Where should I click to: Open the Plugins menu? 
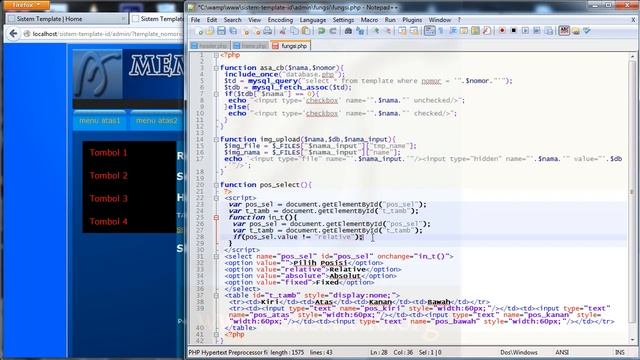(x=412, y=20)
